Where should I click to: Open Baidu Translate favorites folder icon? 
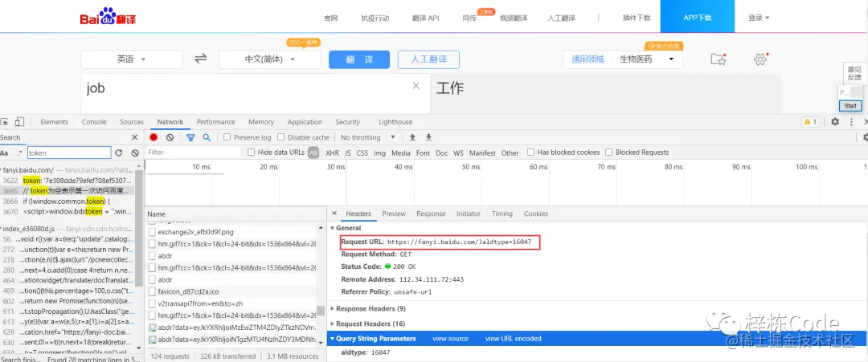[718, 59]
